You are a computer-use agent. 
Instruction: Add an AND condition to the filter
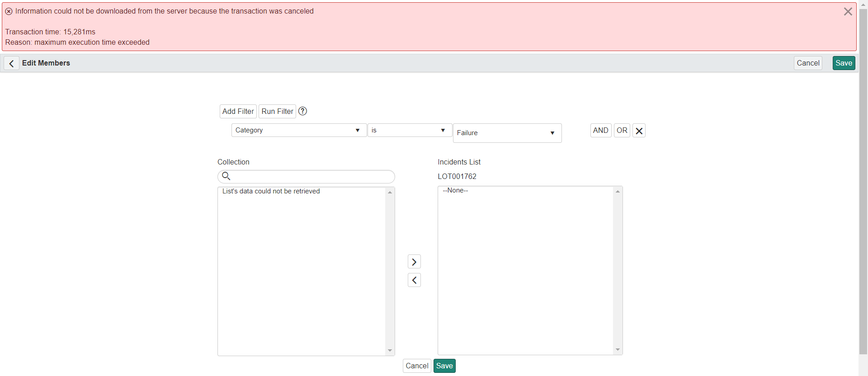[x=600, y=130]
